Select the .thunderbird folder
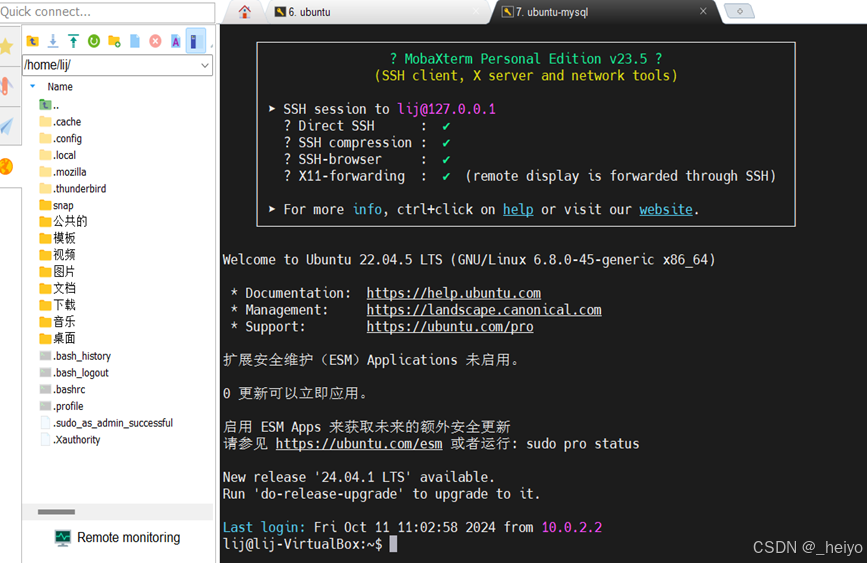The width and height of the screenshot is (867, 563). pyautogui.click(x=73, y=189)
